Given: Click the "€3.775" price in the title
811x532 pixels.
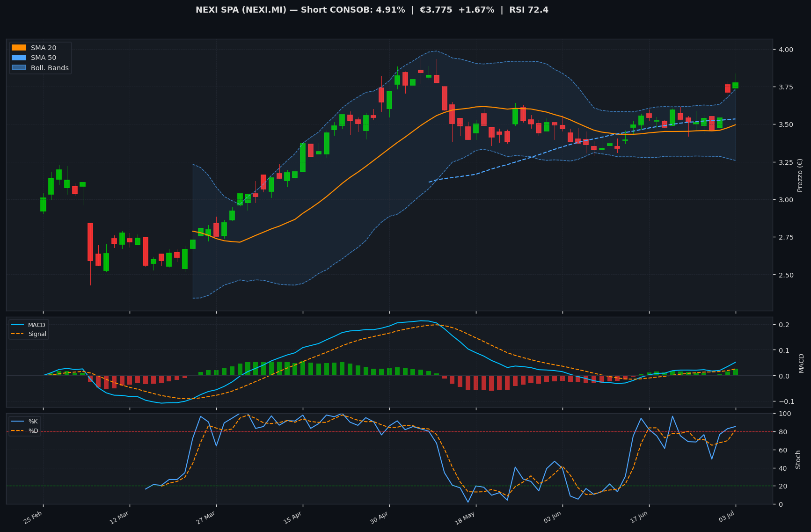Looking at the screenshot, I should [x=436, y=10].
